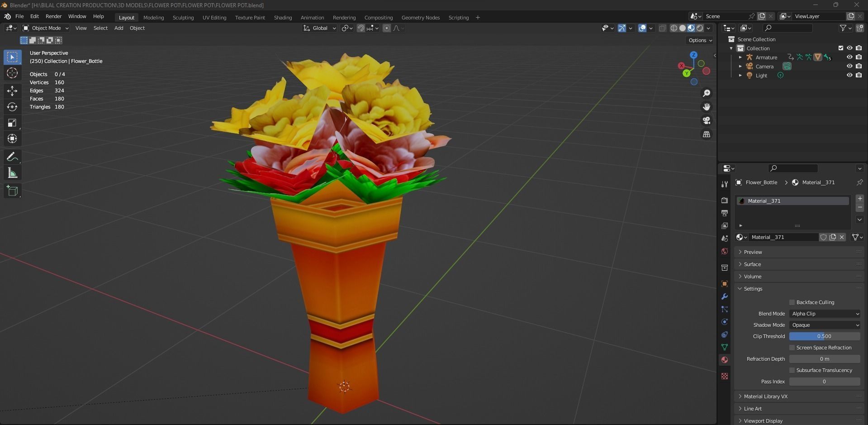Open the Object Mode dropdown
This screenshot has height=425, width=868.
(x=45, y=28)
